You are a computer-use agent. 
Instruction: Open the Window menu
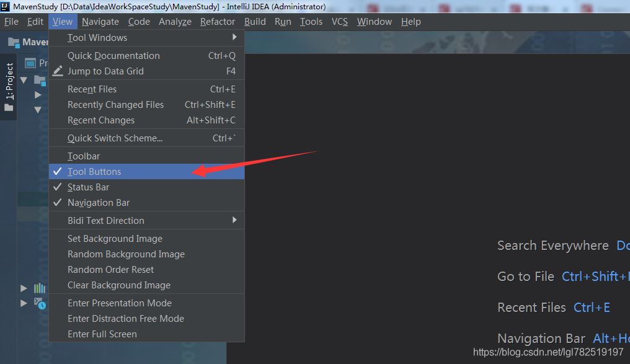(375, 22)
